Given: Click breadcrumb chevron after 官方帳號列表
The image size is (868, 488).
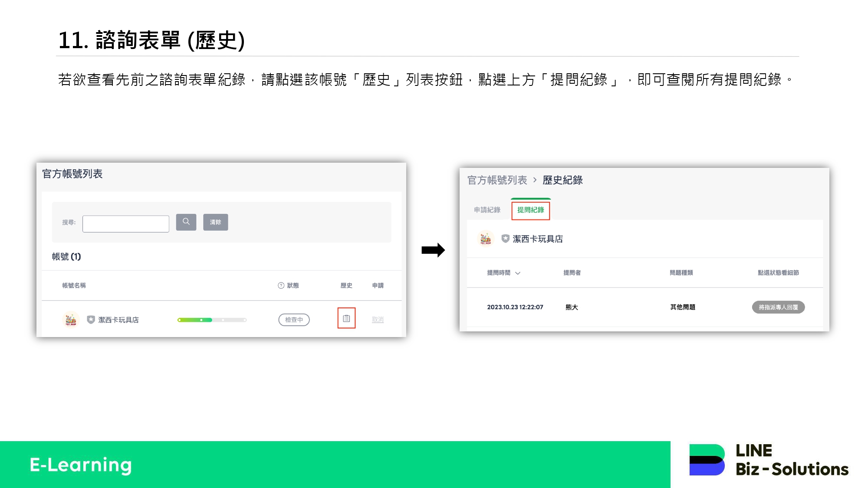Looking at the screenshot, I should [535, 180].
